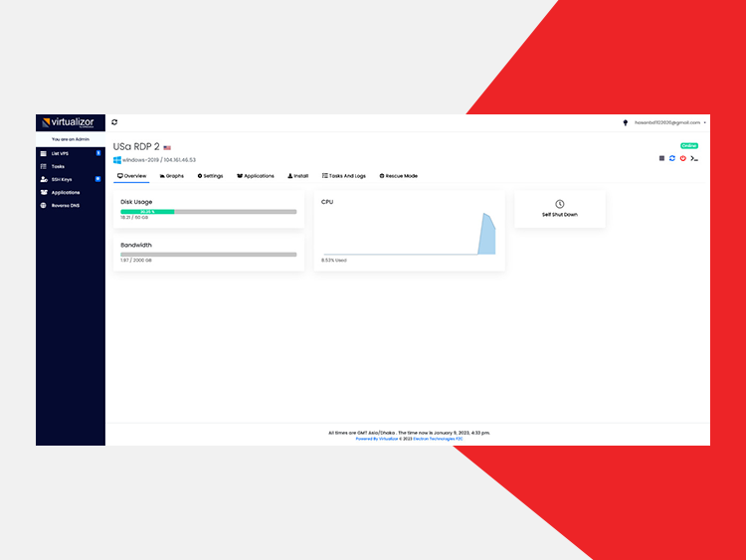The image size is (746, 560).
Task: Switch to the Applications tab
Action: 256,176
